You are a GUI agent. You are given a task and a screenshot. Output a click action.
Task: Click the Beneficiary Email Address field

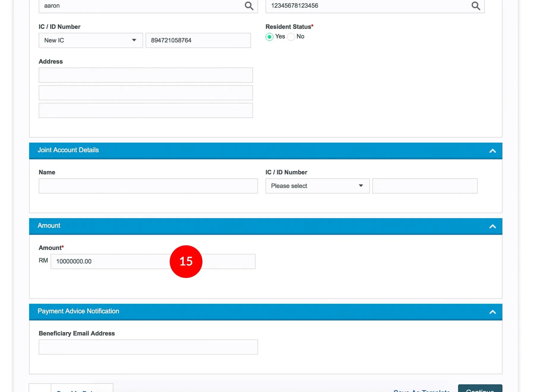[x=148, y=347]
